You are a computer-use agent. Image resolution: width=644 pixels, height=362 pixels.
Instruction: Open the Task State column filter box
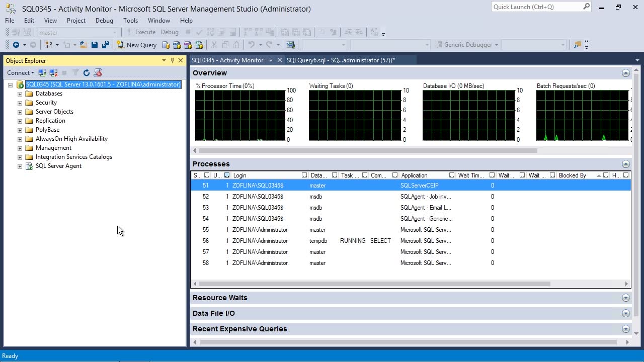coord(364,175)
